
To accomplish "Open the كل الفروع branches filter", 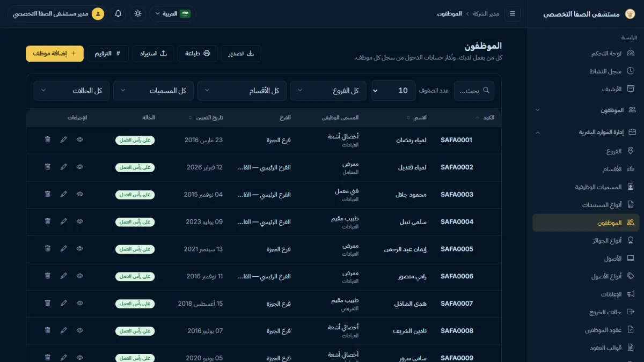I will [x=328, y=91].
